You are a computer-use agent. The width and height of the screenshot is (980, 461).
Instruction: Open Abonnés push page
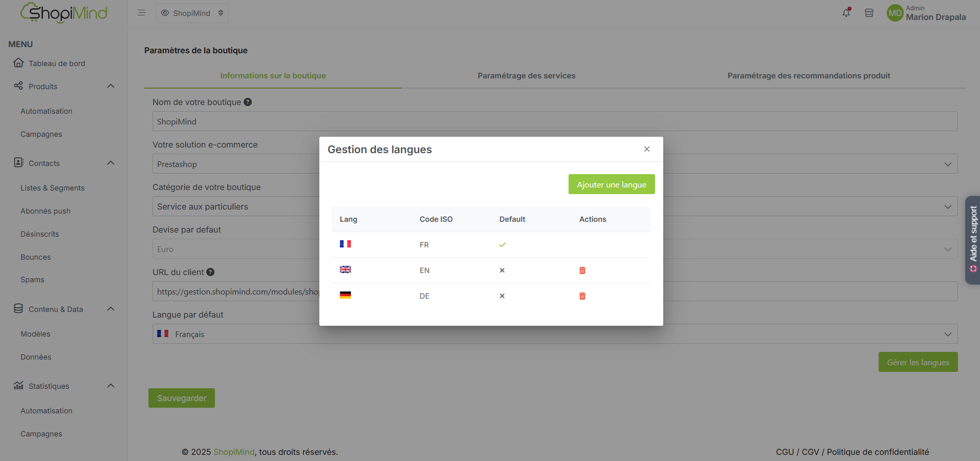(x=46, y=211)
